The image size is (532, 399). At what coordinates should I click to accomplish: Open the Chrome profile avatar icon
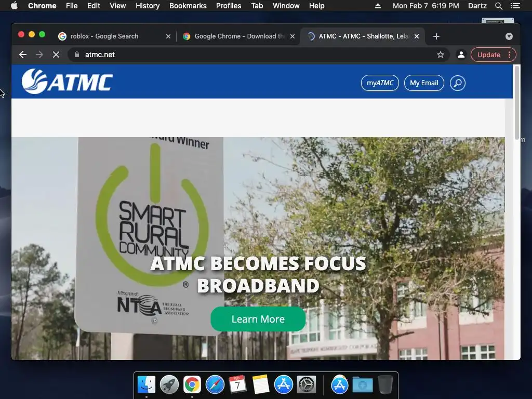(461, 55)
